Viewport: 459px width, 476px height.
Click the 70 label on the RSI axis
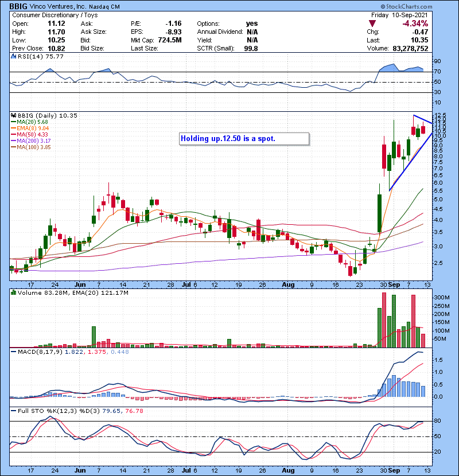point(437,72)
